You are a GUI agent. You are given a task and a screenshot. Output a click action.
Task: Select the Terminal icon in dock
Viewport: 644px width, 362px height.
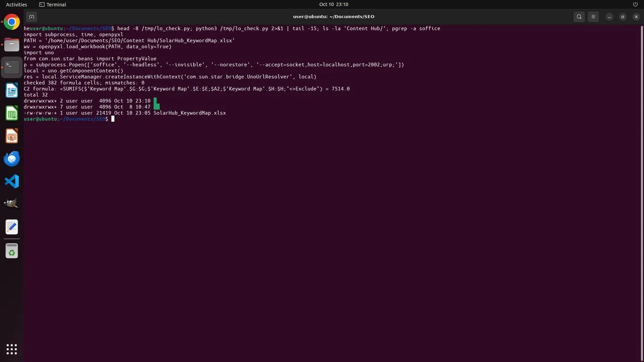click(x=12, y=67)
